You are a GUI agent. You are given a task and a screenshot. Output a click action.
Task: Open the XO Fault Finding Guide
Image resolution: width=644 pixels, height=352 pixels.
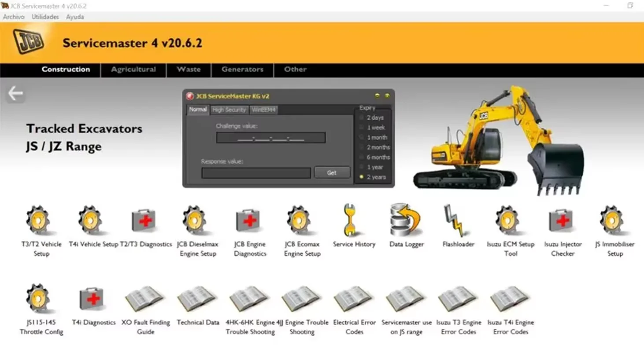(x=144, y=299)
